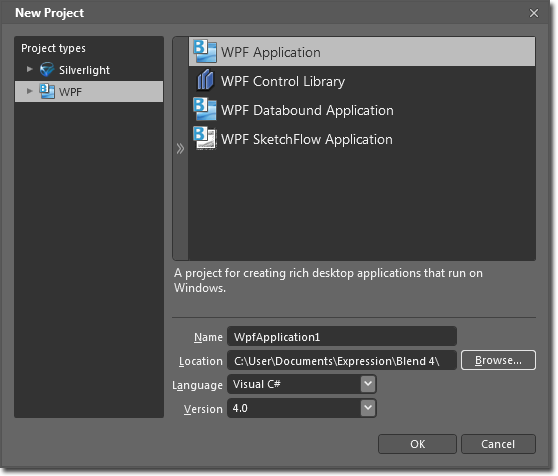Click the Version label
The width and height of the screenshot is (558, 476).
[203, 409]
